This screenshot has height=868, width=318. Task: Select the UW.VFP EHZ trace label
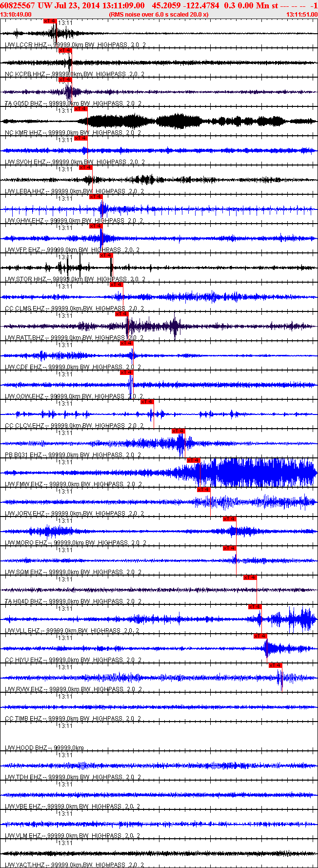pyautogui.click(x=72, y=250)
